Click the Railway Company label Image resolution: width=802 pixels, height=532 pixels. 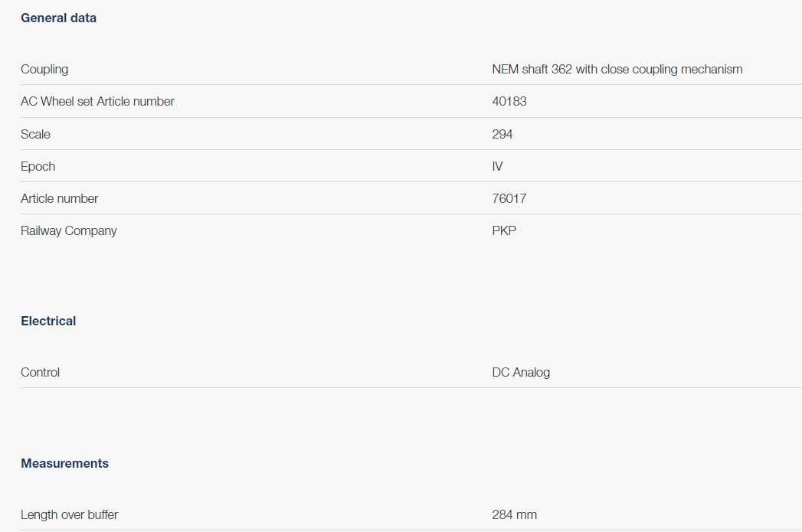(x=69, y=230)
